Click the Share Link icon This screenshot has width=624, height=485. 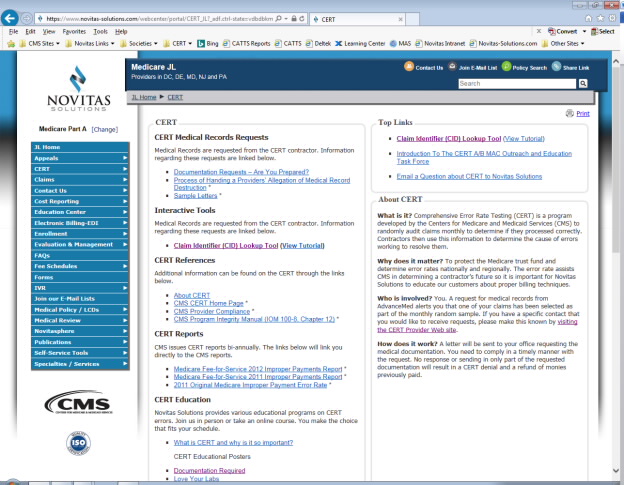pyautogui.click(x=556, y=66)
